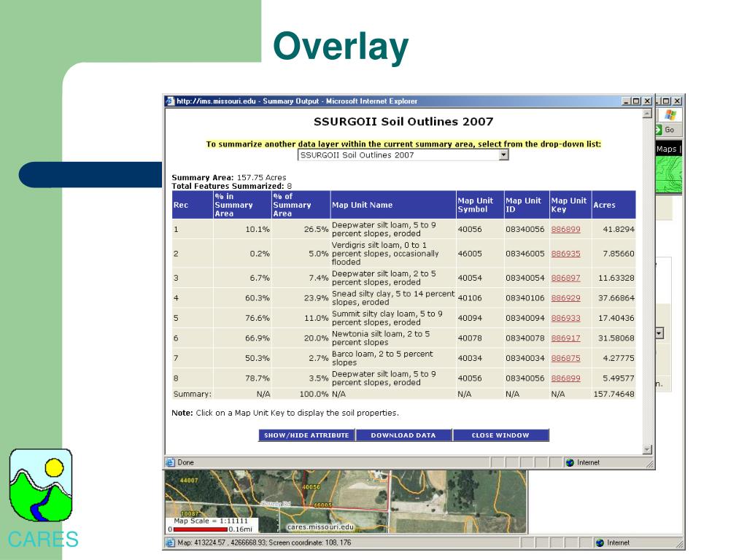Click the Download Data button
This screenshot has width=747, height=560.
(403, 435)
